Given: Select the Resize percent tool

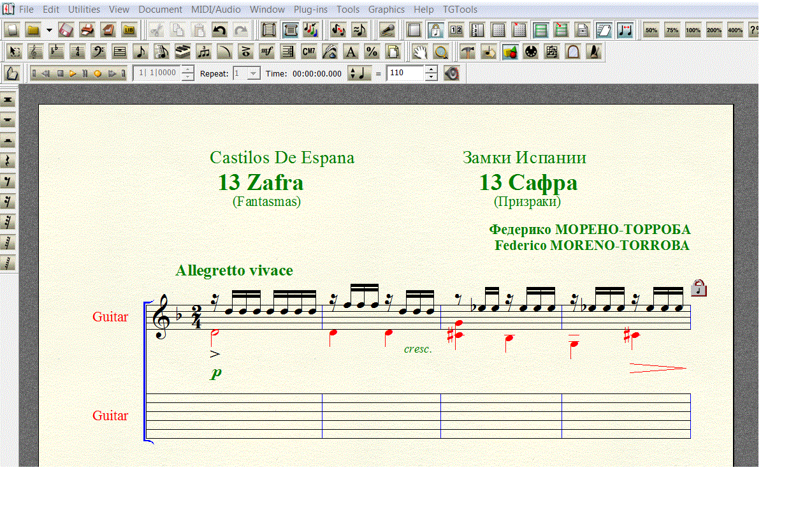Looking at the screenshot, I should 372,52.
